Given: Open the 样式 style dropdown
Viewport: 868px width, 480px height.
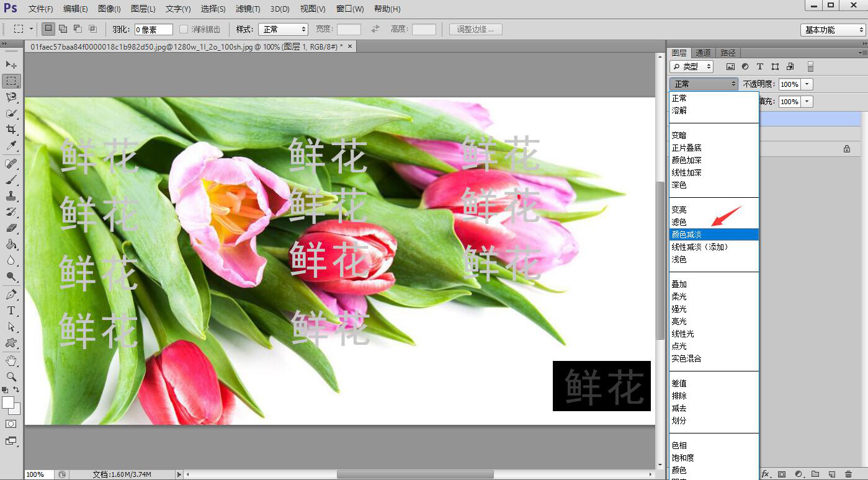Looking at the screenshot, I should pos(283,29).
